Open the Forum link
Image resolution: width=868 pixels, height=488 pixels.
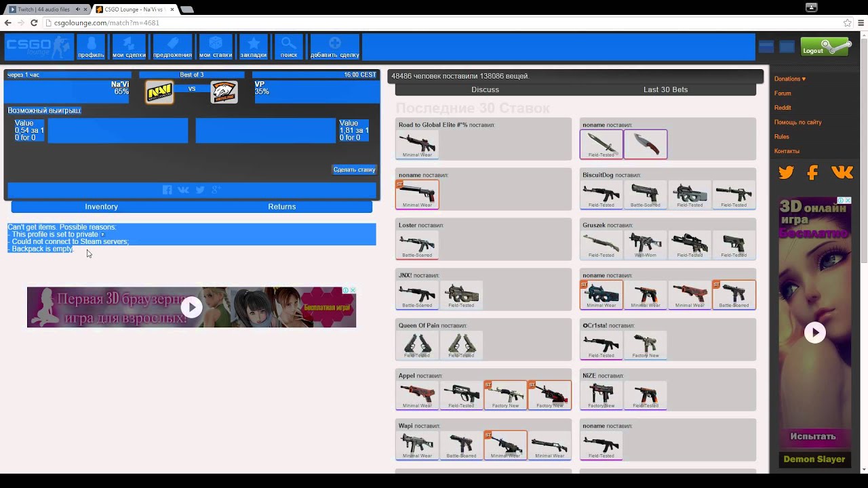(783, 94)
